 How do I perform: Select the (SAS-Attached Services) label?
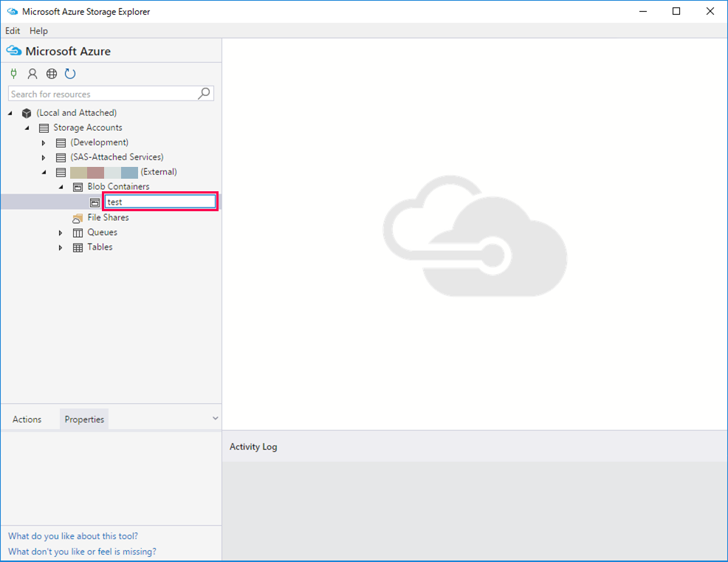[x=117, y=157]
